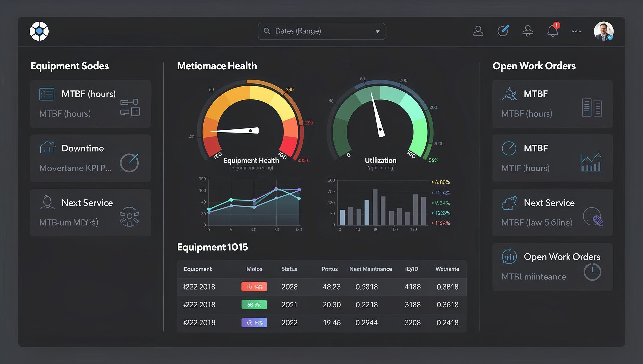Select the blue gauge icon on the Downtime card
The image size is (643, 364).
(129, 163)
